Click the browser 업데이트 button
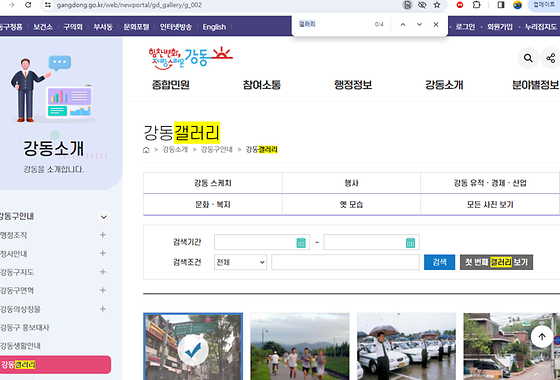560x380 pixels. [x=544, y=5]
